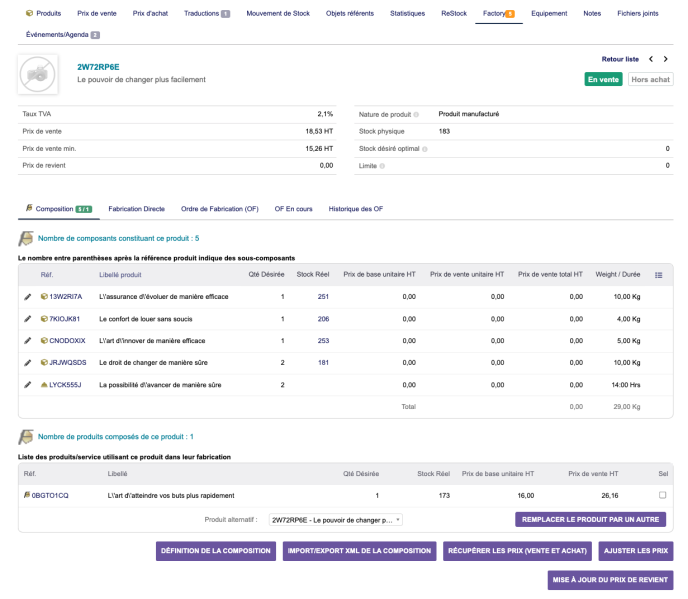
Task: Open component reference 13W2RI7A
Action: [66, 297]
